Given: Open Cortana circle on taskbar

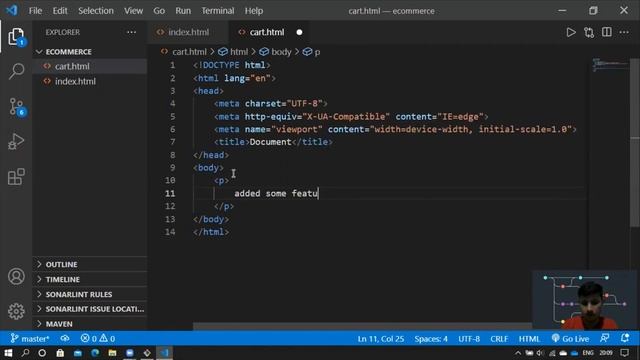Looking at the screenshot, I should click(x=42, y=353).
